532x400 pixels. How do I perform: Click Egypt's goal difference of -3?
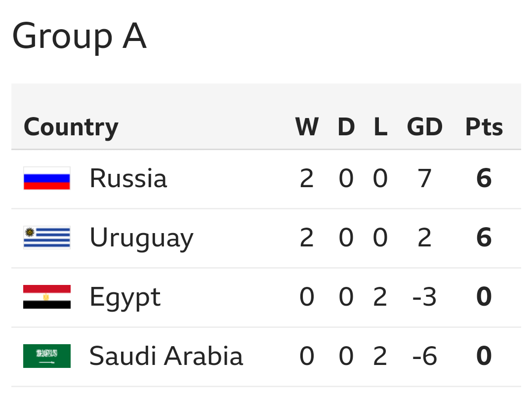coord(424,297)
